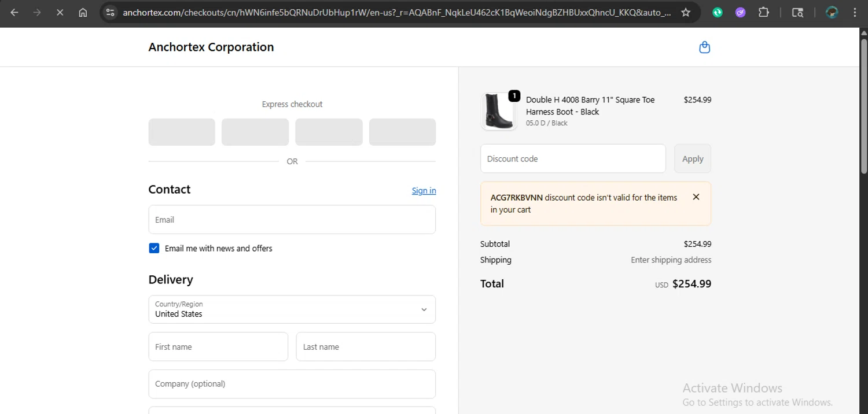Viewport: 868px width, 414px height.
Task: Click the Harness Boot product thumbnail
Action: [x=499, y=111]
